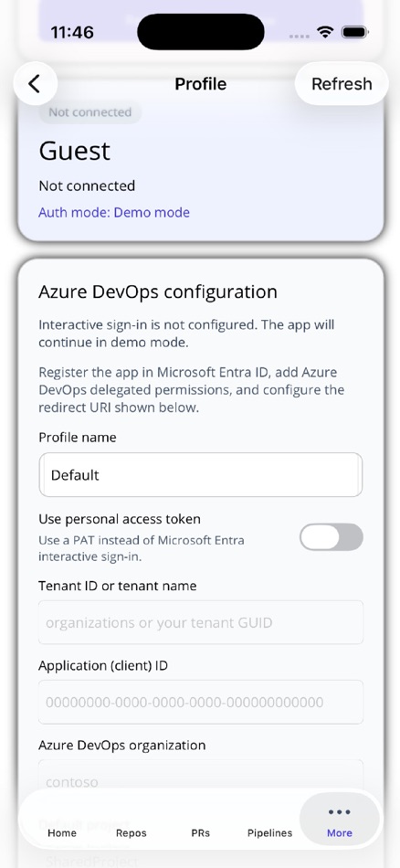400x868 pixels.
Task: Tap the battery status bar icon
Action: coord(355,32)
